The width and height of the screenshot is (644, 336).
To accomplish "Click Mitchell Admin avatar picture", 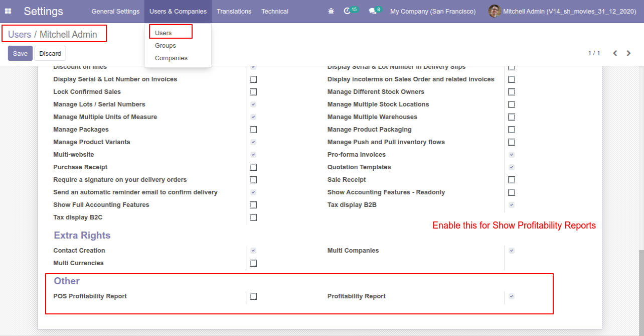I will [x=494, y=11].
